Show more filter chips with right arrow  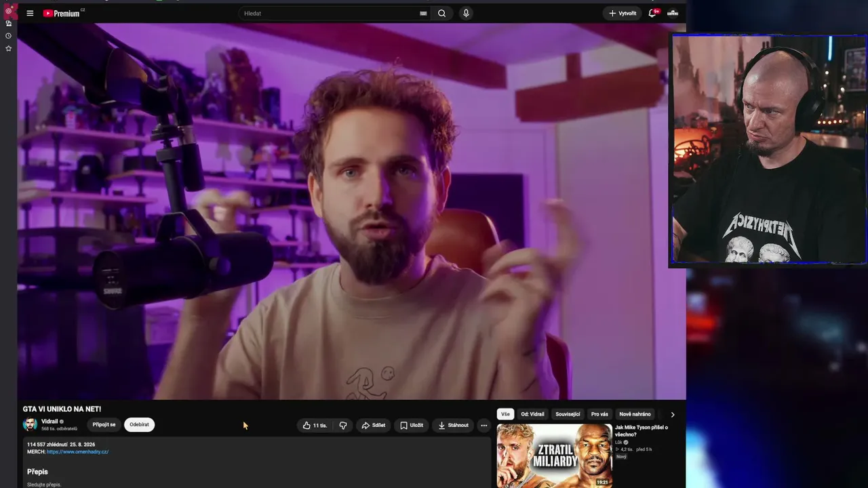[x=673, y=414]
